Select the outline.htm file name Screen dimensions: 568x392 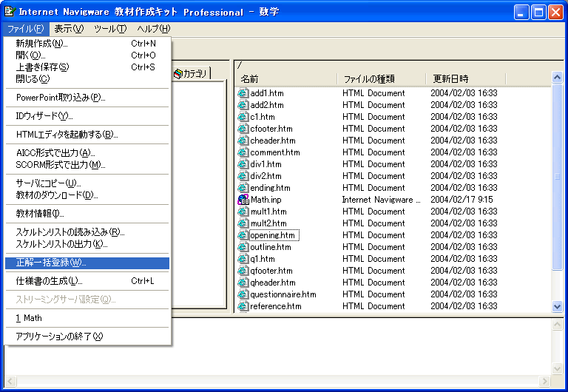[271, 247]
